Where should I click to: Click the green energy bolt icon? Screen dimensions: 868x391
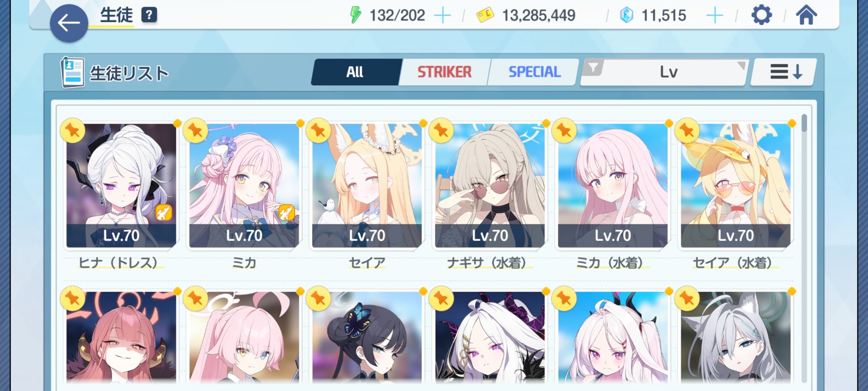(x=355, y=15)
